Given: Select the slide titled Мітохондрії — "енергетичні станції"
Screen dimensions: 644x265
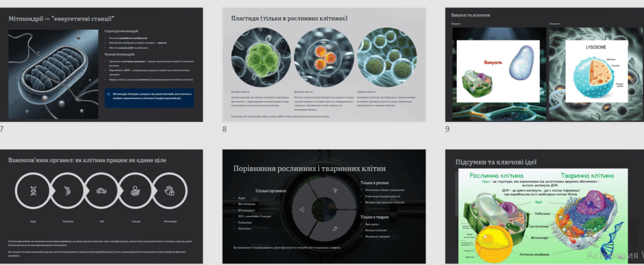Looking at the screenshot, I should [x=101, y=64].
